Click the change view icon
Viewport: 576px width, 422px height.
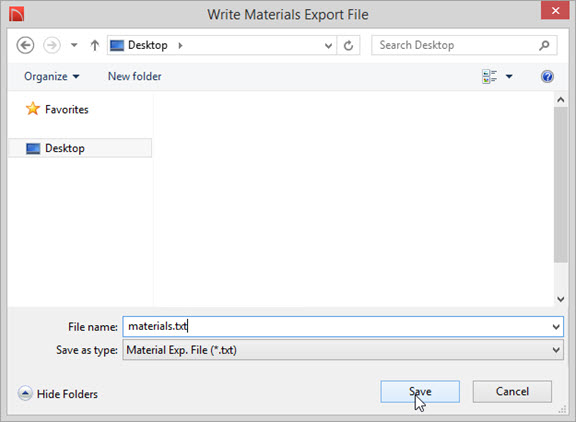coord(489,76)
